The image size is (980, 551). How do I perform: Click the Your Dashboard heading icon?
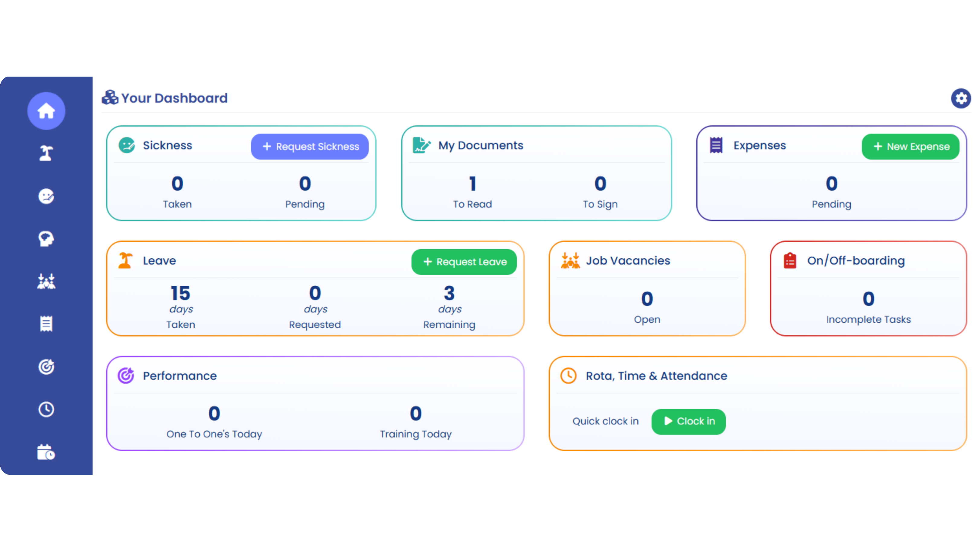pyautogui.click(x=110, y=97)
